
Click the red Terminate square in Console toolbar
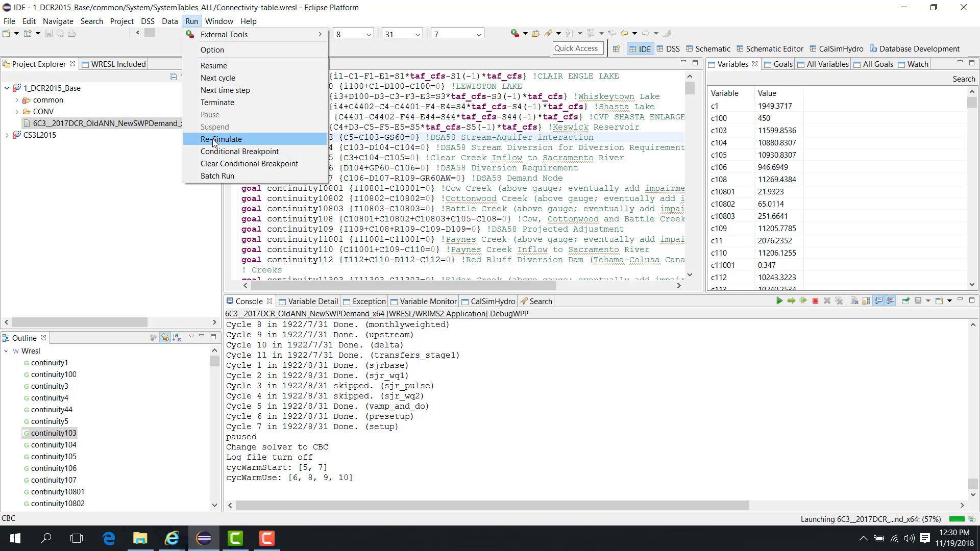click(815, 301)
